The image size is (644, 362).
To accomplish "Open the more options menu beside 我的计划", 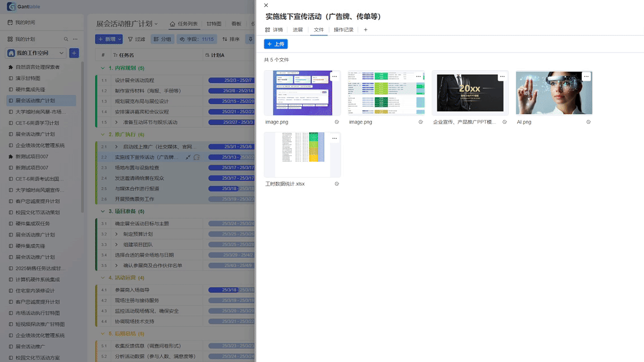I will coord(75,39).
